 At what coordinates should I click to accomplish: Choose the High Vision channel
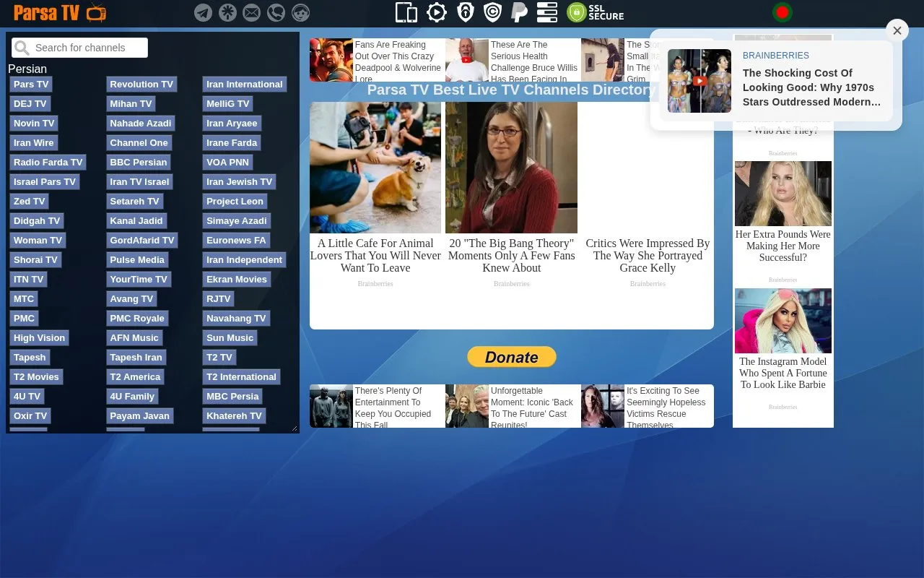39,338
